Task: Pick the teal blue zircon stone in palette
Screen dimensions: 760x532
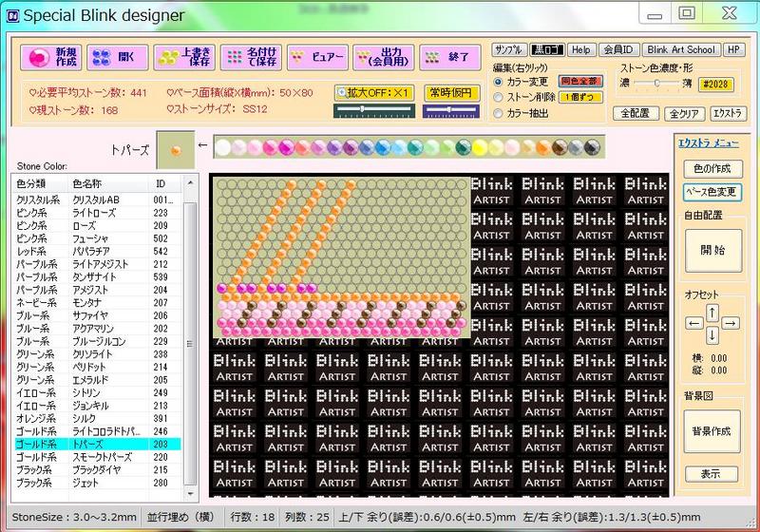Action: click(415, 147)
